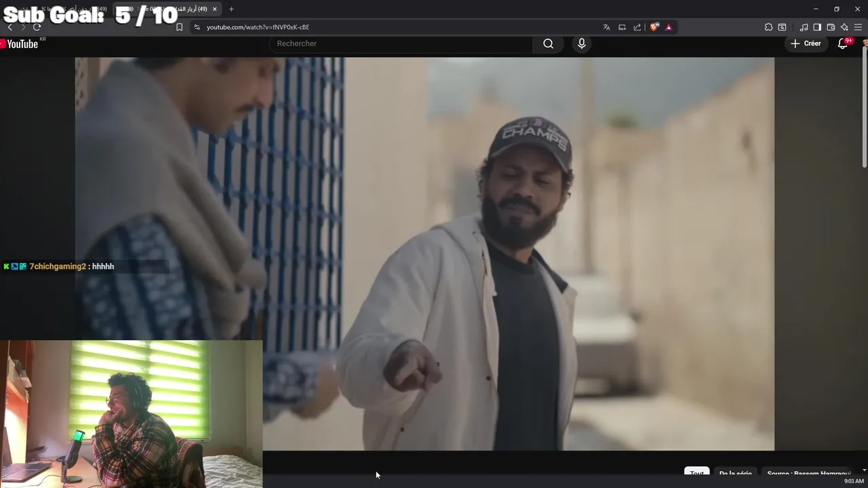Screen dimensions: 868x488
Task: Open the Brave Wallet icon
Action: click(831, 27)
